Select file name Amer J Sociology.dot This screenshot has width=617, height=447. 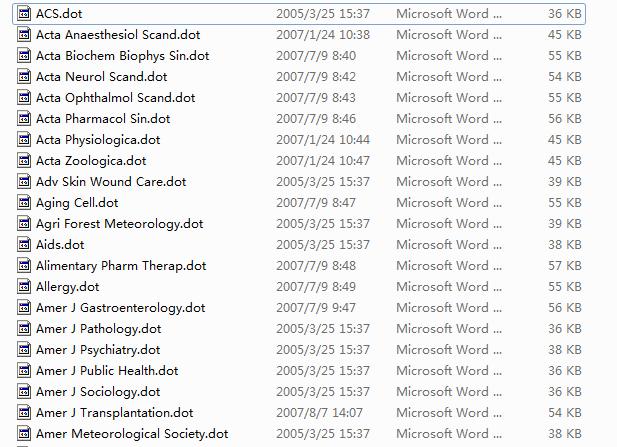(98, 392)
